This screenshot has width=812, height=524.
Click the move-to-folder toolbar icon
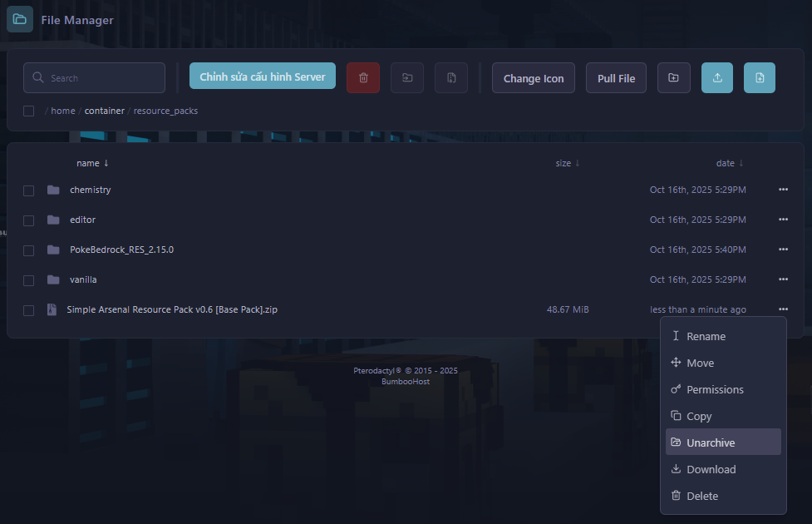[407, 78]
